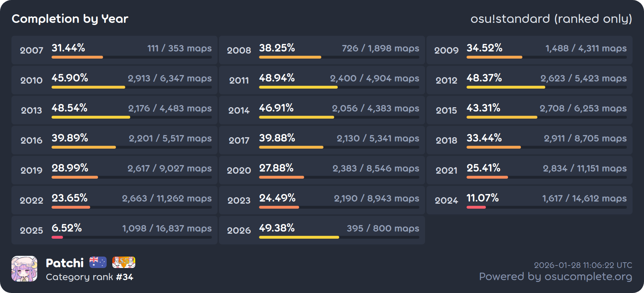Open Patchi's avatar picture
Viewport: 644px width, 293px height.
(x=24, y=269)
